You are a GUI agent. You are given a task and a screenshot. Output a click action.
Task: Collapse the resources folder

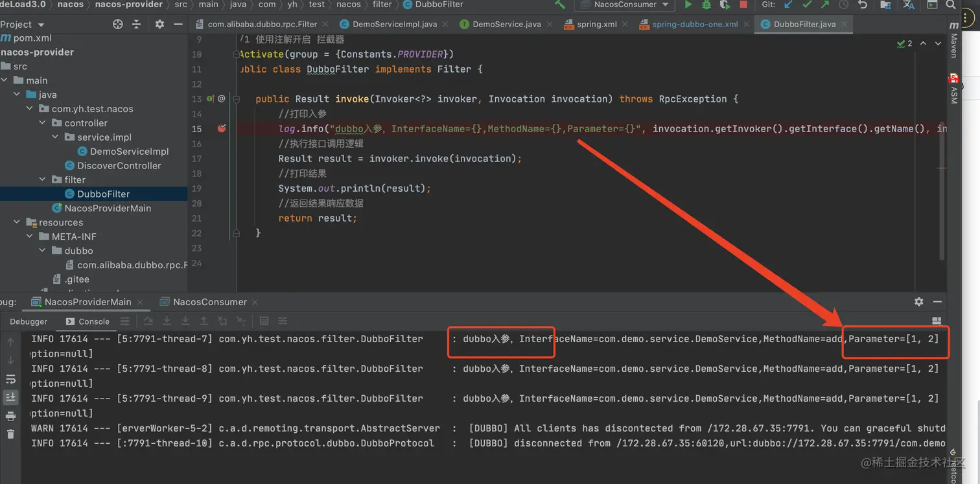(17, 222)
